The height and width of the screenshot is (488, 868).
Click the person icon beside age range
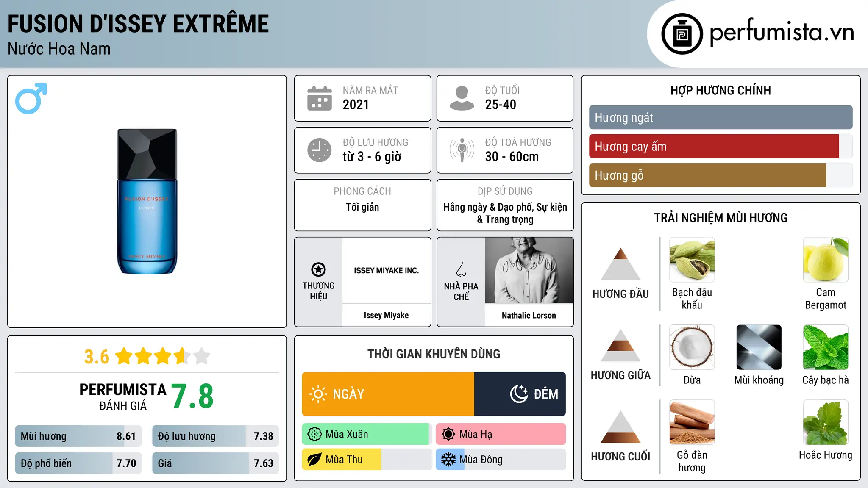tap(462, 98)
